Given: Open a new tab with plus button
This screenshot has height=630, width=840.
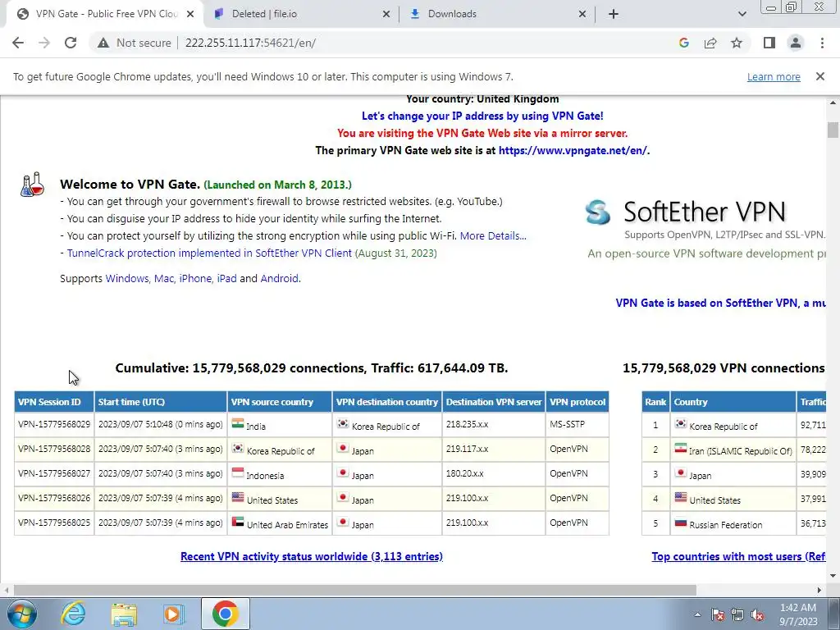Looking at the screenshot, I should pos(614,14).
